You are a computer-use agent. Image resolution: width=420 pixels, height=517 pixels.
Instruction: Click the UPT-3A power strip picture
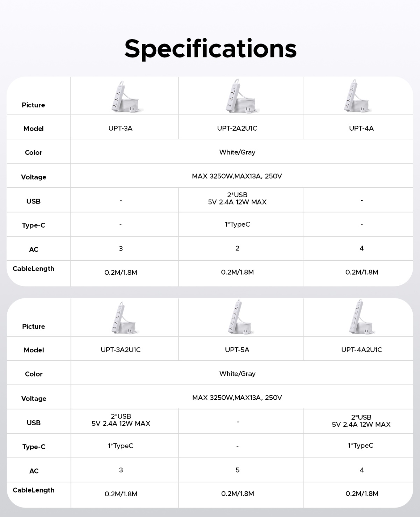click(x=125, y=97)
